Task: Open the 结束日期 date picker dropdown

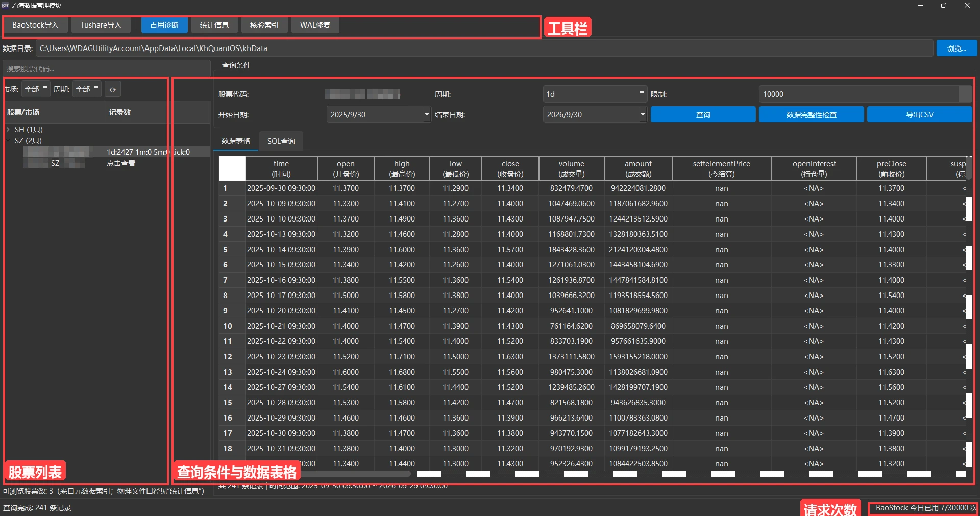Action: tap(643, 115)
